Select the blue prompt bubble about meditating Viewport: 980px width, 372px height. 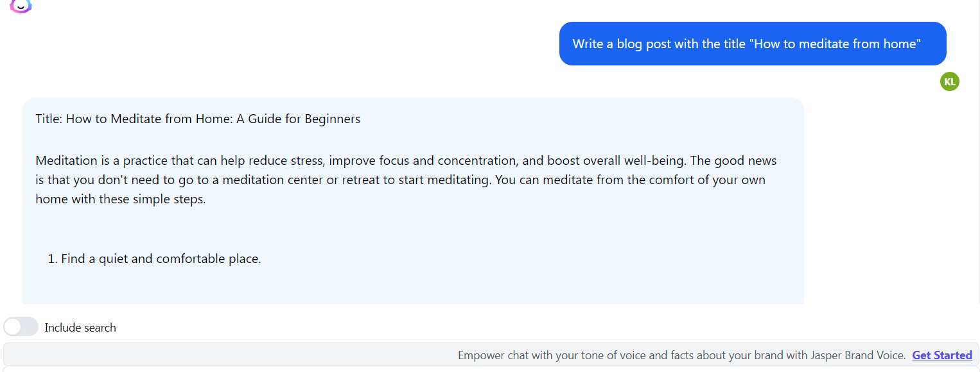[x=753, y=43]
